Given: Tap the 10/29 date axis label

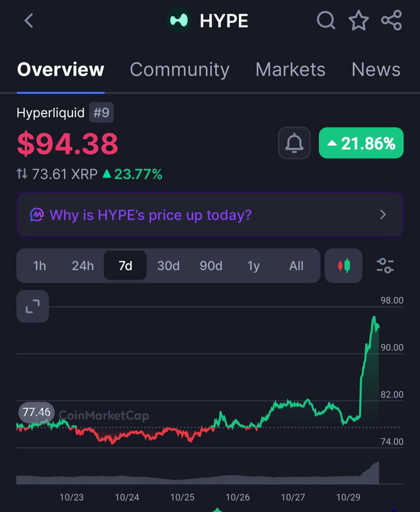Looking at the screenshot, I should point(348,497).
